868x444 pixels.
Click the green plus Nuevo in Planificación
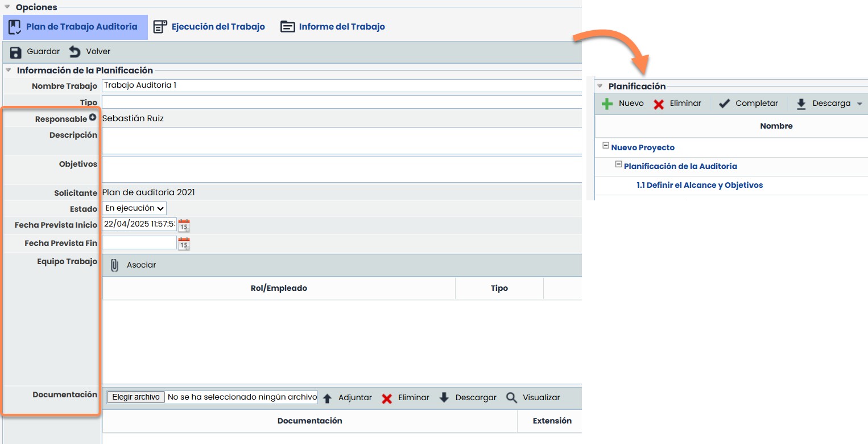[x=607, y=104]
